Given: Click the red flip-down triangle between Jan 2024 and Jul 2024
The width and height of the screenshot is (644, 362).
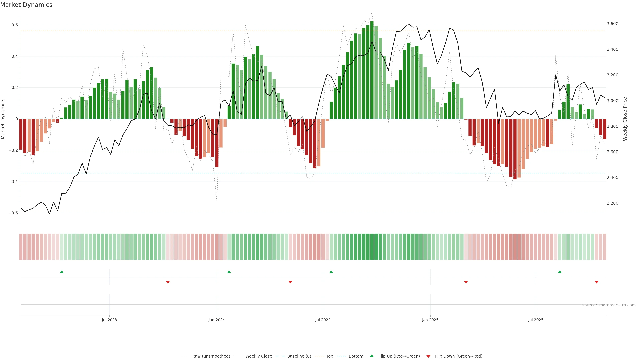Looking at the screenshot, I should [x=290, y=282].
